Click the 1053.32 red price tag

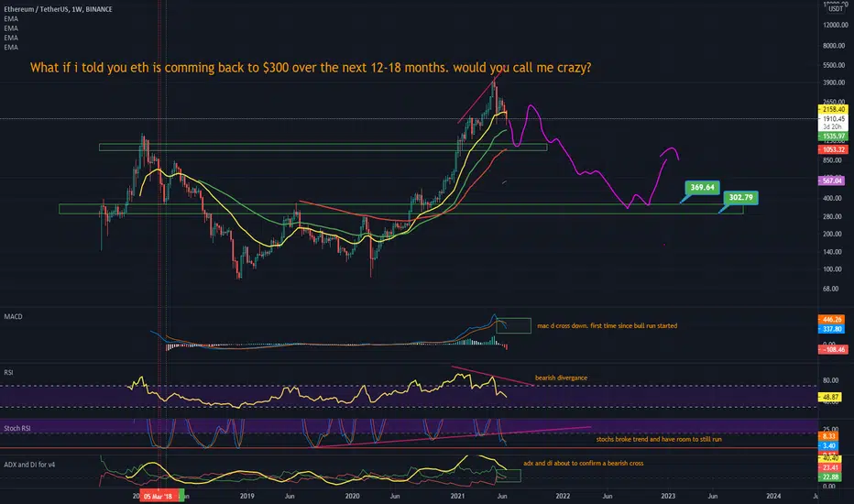[833, 149]
